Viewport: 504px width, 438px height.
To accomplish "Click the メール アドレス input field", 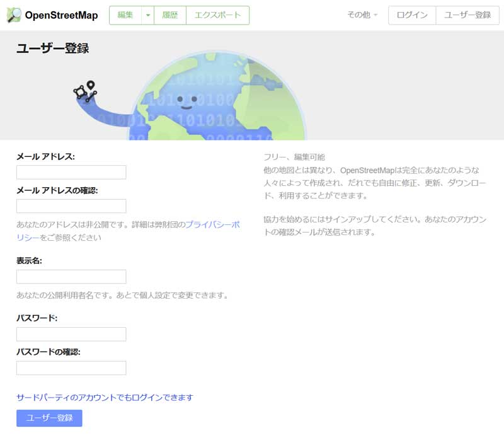I will tap(71, 171).
